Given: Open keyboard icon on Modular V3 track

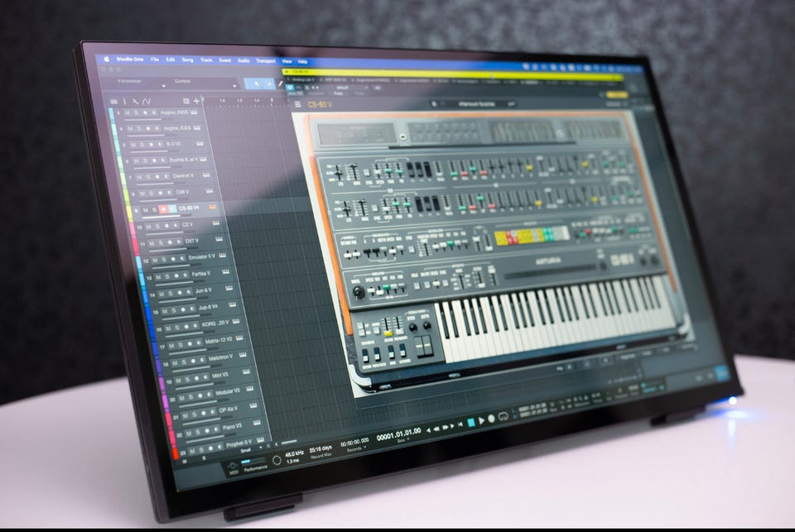Looking at the screenshot, I should (x=249, y=389).
